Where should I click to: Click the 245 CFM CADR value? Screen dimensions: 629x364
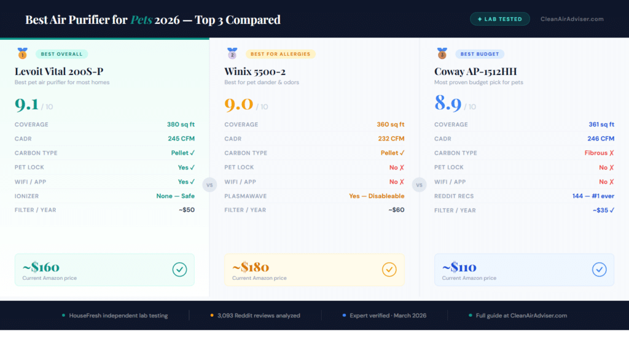(x=181, y=139)
